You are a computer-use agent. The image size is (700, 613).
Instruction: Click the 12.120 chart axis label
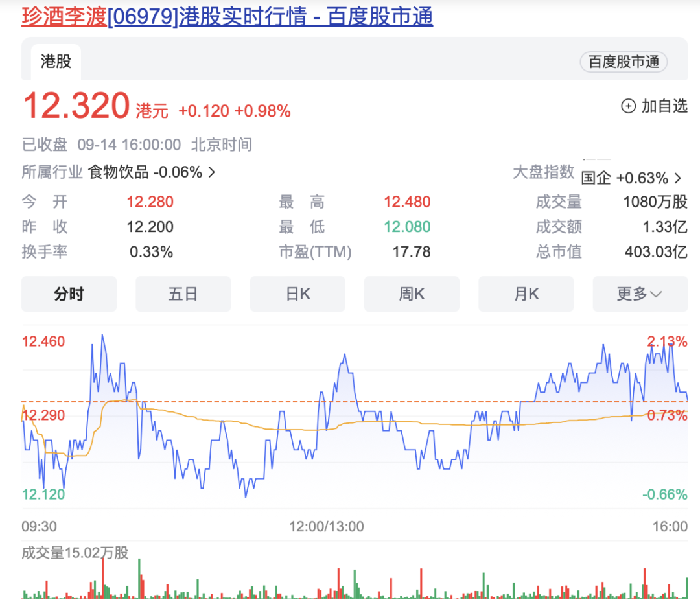tap(43, 494)
